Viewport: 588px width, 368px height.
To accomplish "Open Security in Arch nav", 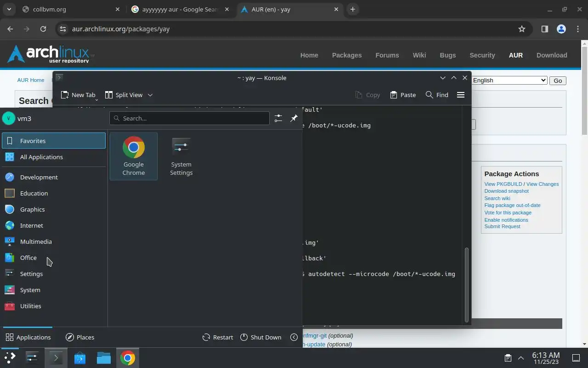I will [x=482, y=55].
